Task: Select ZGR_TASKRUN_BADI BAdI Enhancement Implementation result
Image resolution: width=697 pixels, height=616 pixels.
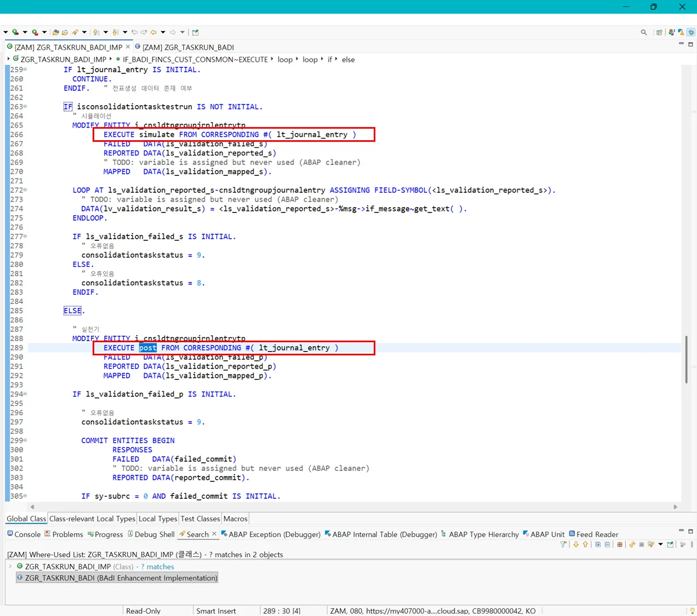Action: 121,578
